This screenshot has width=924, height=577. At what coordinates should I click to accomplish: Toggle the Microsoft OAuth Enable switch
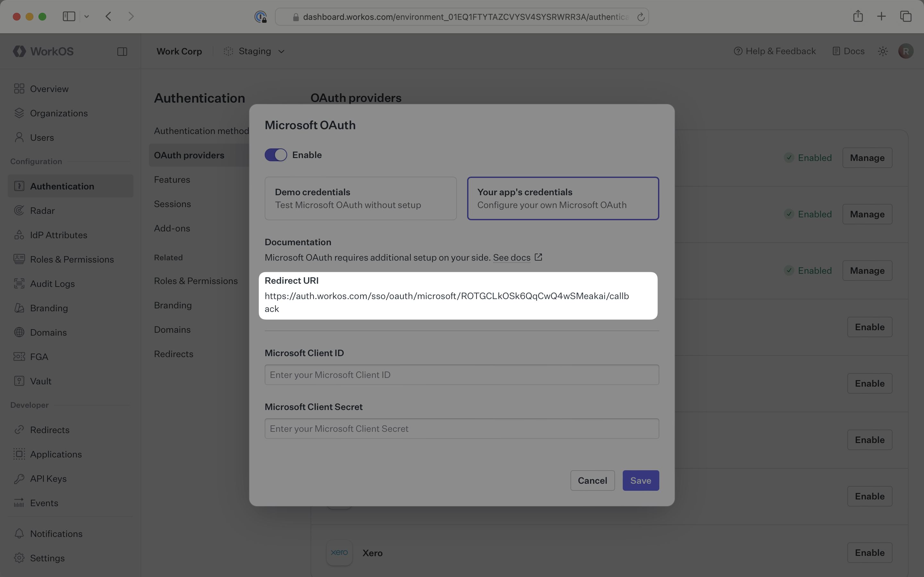pyautogui.click(x=276, y=155)
